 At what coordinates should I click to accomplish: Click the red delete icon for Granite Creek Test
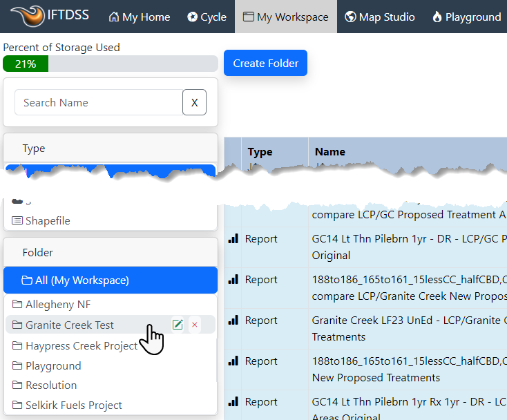pos(195,325)
